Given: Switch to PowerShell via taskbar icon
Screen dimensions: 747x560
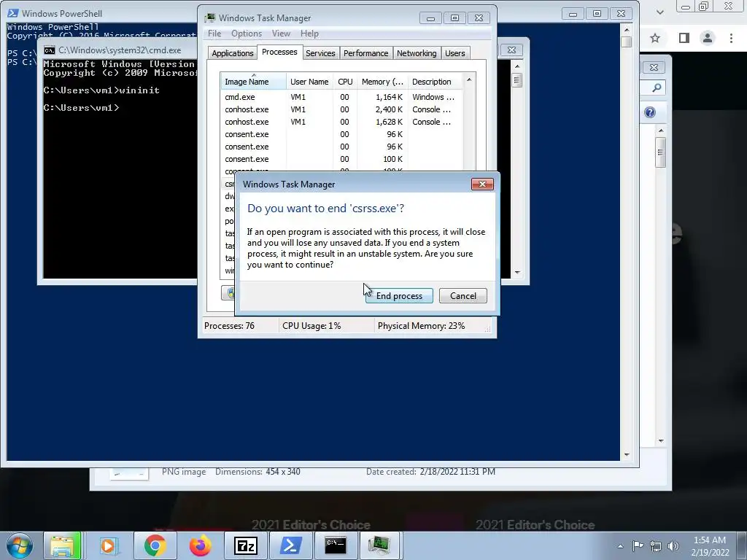Looking at the screenshot, I should (290, 545).
